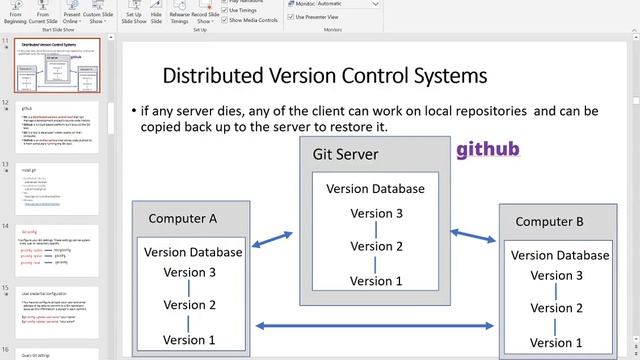
Task: Open the Present Online option
Action: (x=72, y=13)
